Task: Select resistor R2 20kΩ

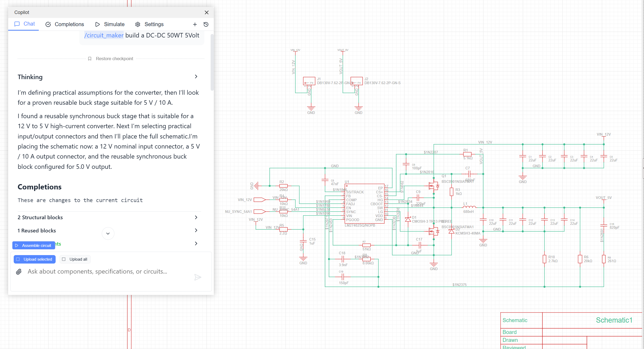Action: coord(283,186)
